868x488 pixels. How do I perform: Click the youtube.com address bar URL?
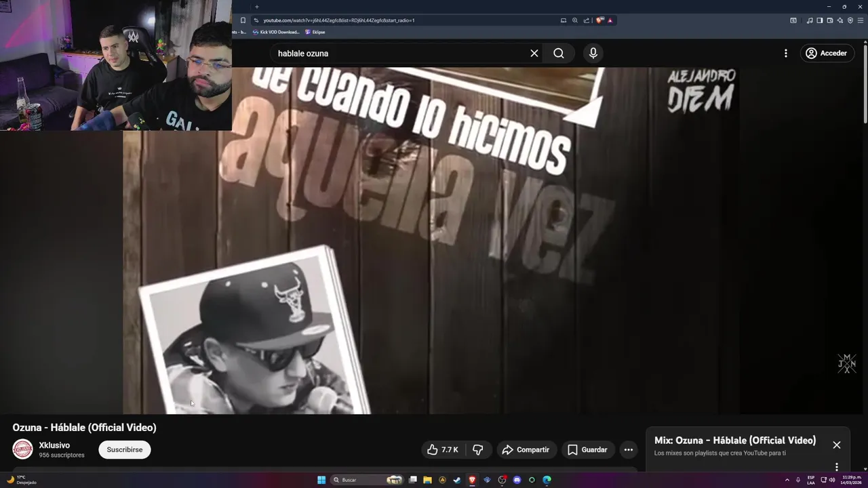click(339, 20)
